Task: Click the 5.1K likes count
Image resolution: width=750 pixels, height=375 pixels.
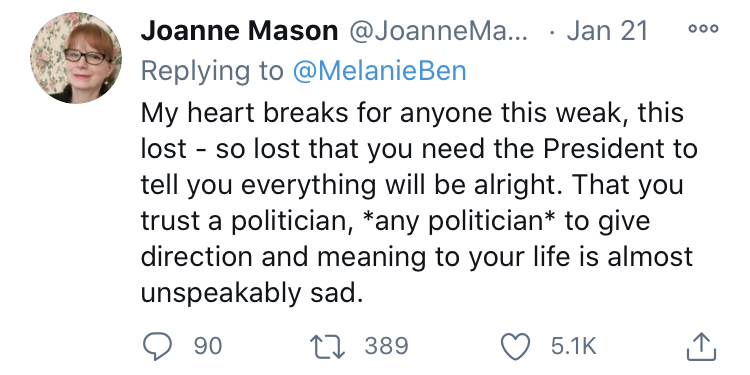Action: click(x=574, y=346)
